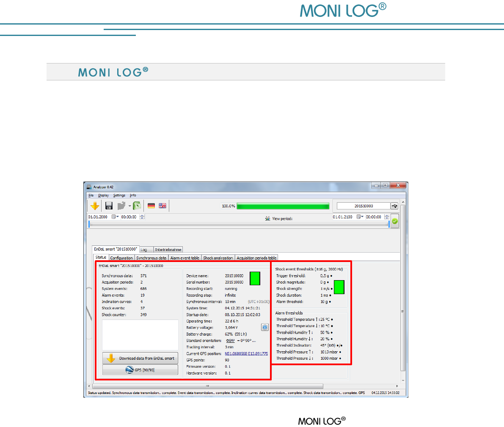Click the start time 00:00:00 spinner
This screenshot has height=427, width=504.
click(142, 217)
